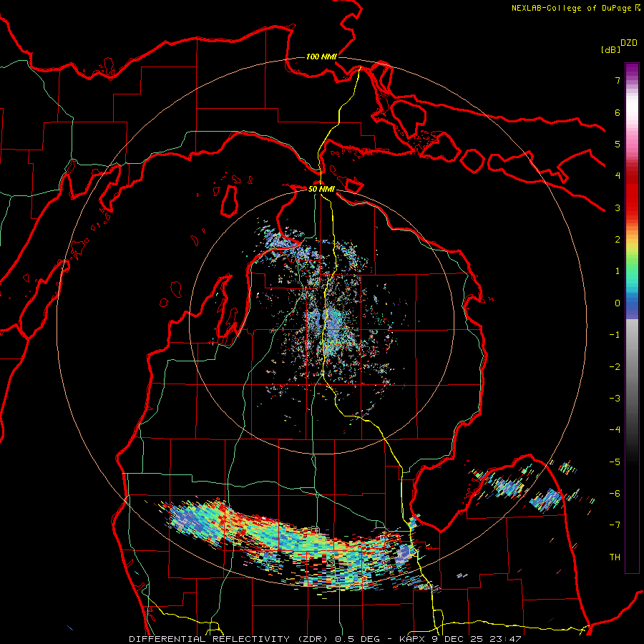The width and height of the screenshot is (644, 644).
Task: Click the 2 value on the color scale
Action: [x=618, y=240]
